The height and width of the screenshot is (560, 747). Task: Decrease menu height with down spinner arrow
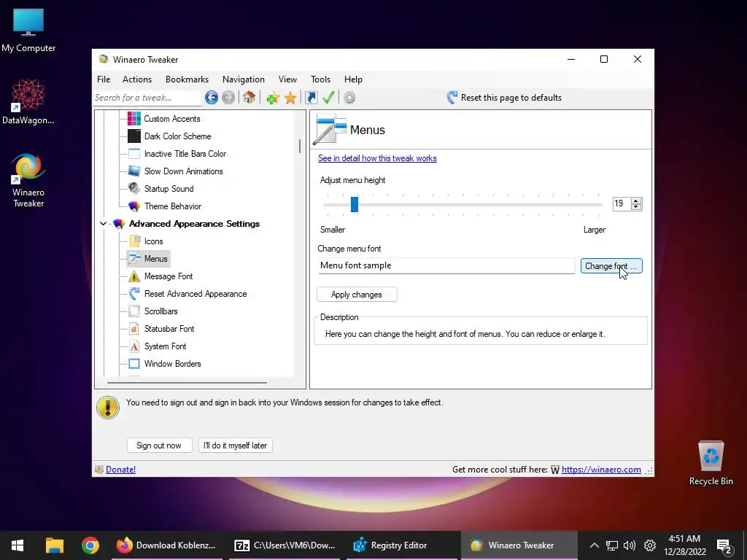click(636, 206)
